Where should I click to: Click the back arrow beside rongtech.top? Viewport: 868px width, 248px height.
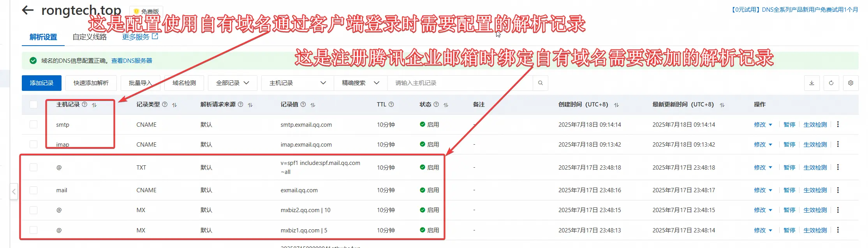[28, 10]
